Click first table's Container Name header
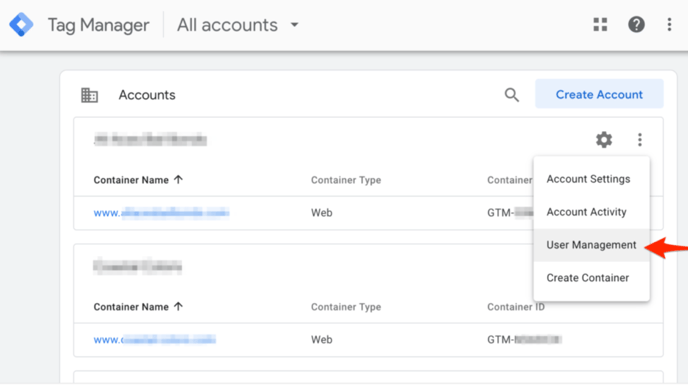Viewport: 688px width, 385px height. pyautogui.click(x=131, y=180)
